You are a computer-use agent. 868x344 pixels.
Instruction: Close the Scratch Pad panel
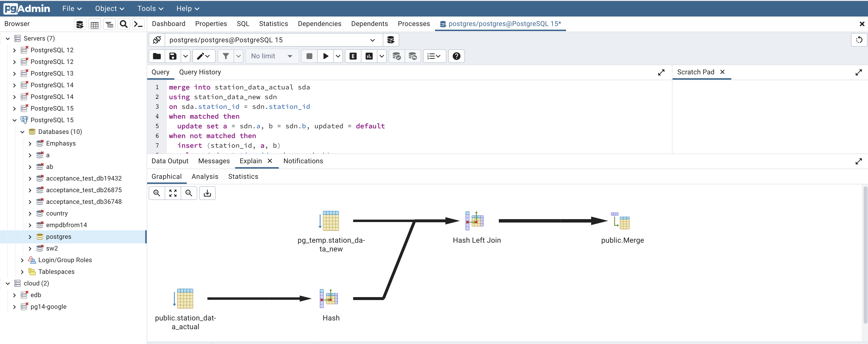pos(723,72)
